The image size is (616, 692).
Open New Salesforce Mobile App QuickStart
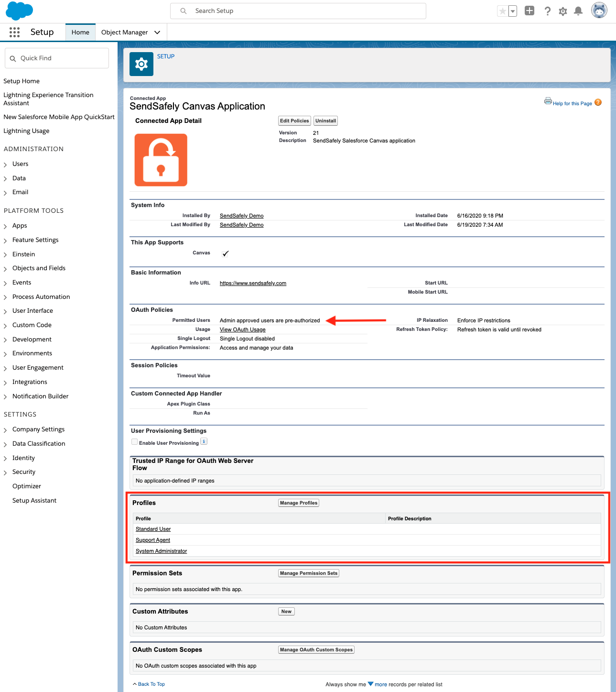(x=59, y=117)
